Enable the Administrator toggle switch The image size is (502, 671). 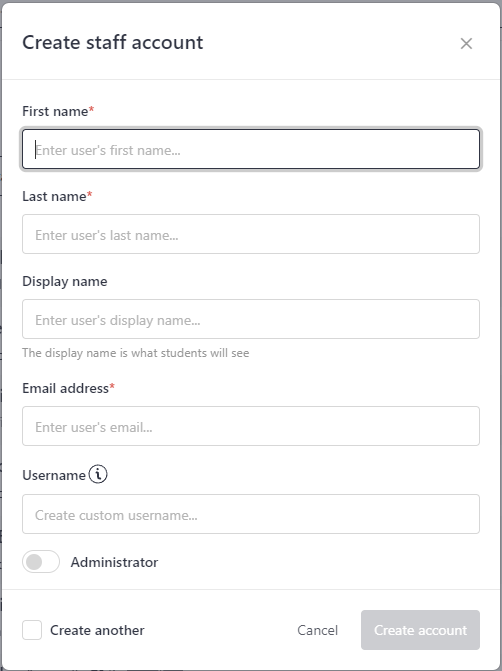click(41, 561)
